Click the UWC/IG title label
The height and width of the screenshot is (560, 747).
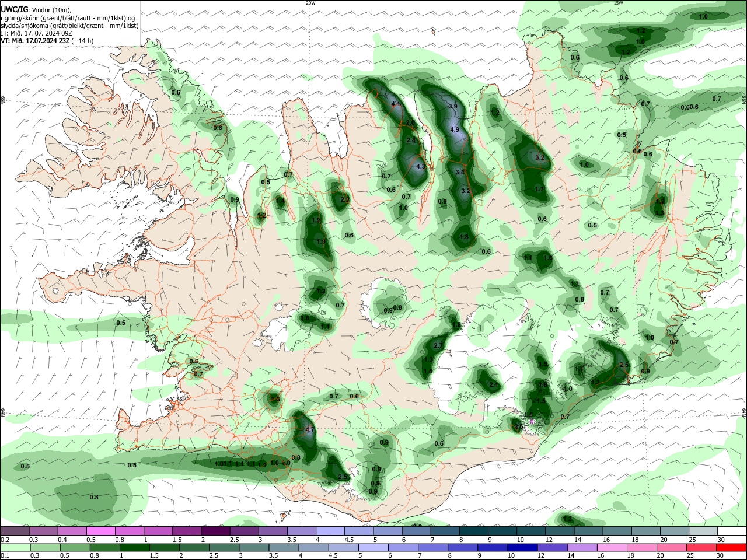(x=13, y=9)
